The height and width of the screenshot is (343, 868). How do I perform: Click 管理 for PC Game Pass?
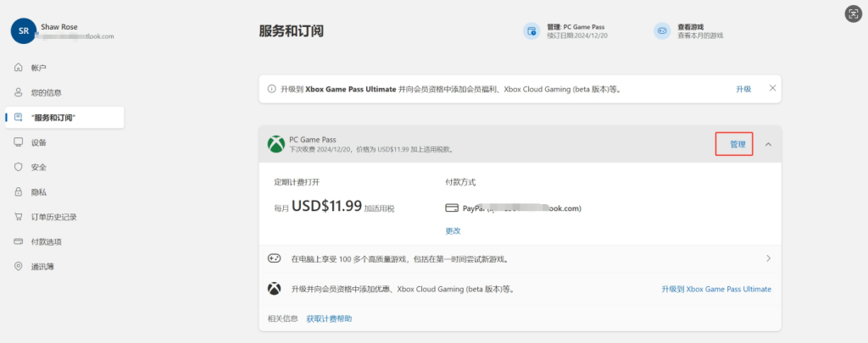(737, 144)
